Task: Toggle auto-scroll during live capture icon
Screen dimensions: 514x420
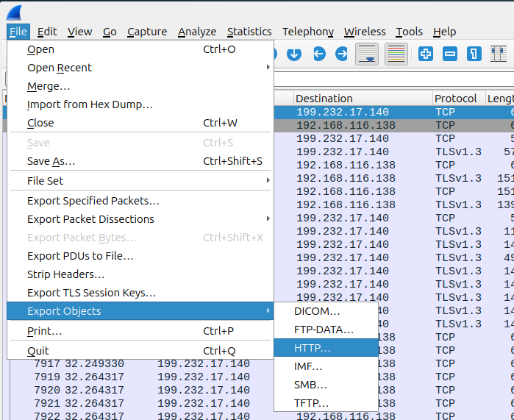Action: pyautogui.click(x=367, y=54)
